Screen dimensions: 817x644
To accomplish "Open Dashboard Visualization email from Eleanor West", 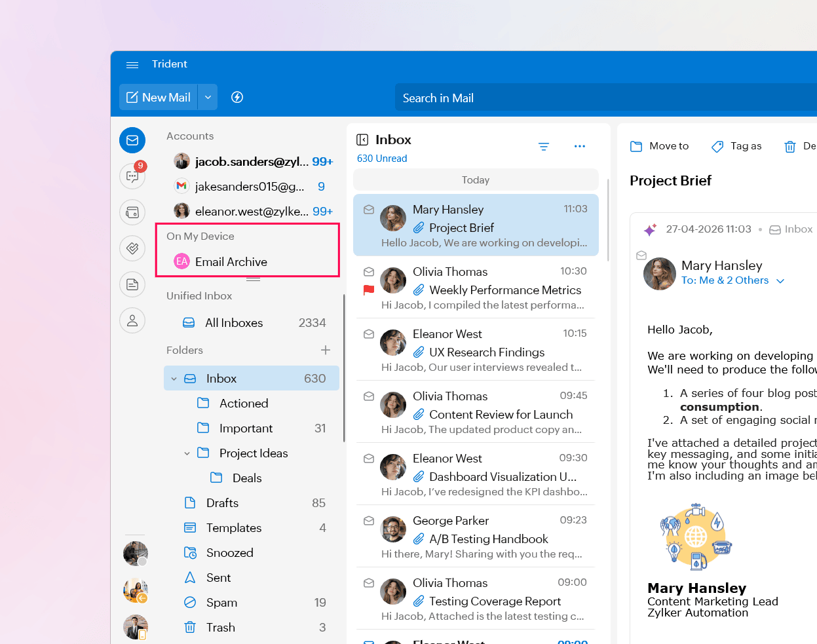I will point(476,474).
